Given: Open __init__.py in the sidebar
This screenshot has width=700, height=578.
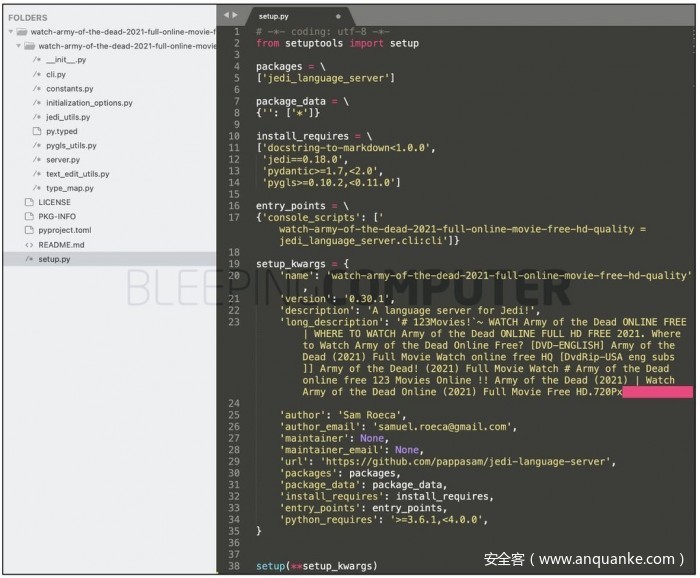Looking at the screenshot, I should pyautogui.click(x=66, y=60).
